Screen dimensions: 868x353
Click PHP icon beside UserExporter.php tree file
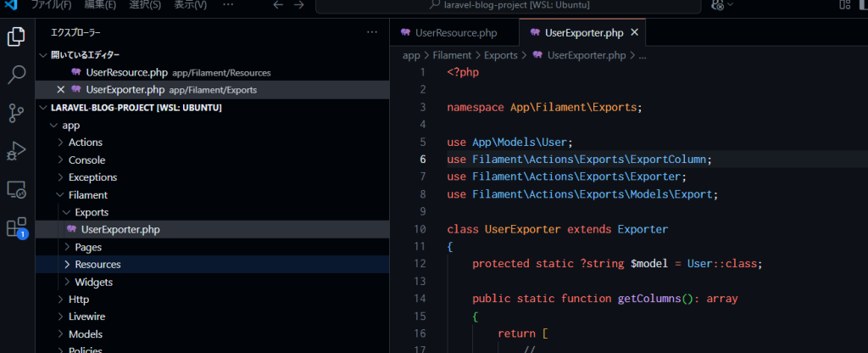(x=71, y=229)
